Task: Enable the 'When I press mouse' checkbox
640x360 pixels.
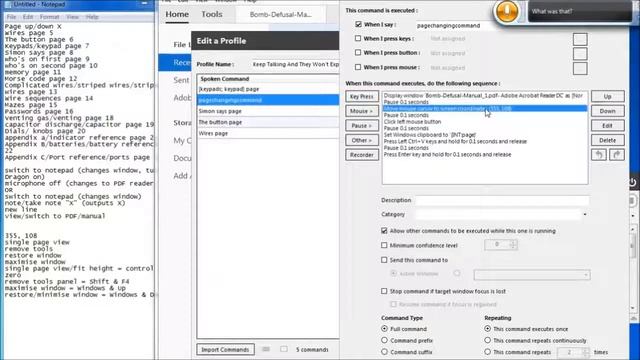Action: point(358,67)
